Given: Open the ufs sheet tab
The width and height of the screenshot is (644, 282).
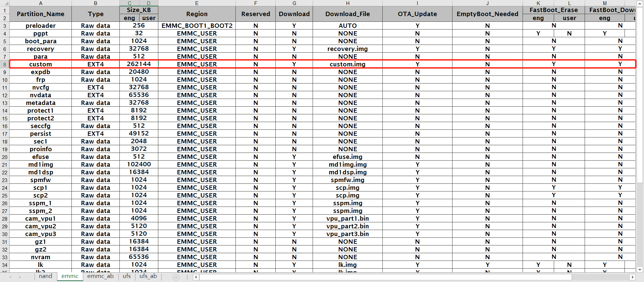Looking at the screenshot, I should tap(127, 276).
